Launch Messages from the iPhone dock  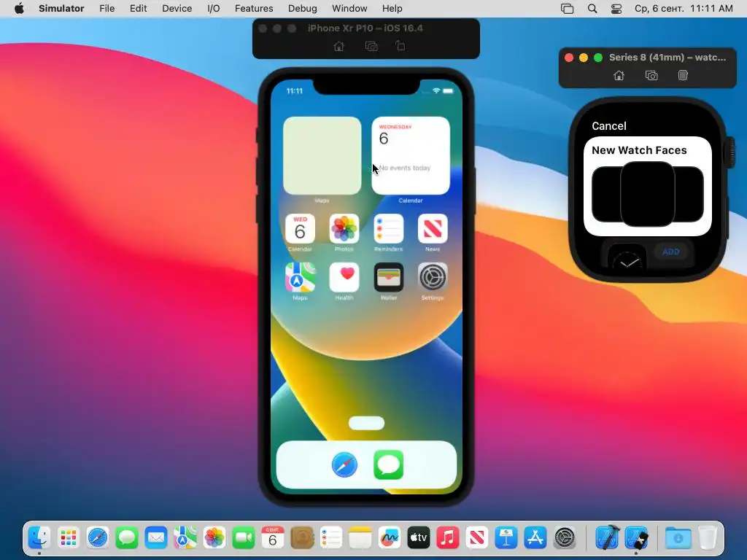[x=388, y=464]
